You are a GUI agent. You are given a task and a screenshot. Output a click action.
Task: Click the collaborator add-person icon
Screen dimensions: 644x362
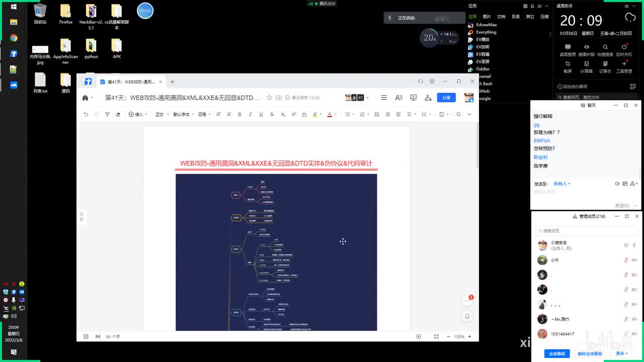[x=428, y=98]
